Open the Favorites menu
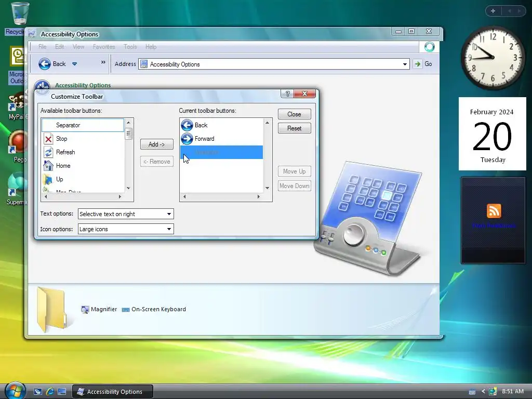 pyautogui.click(x=104, y=47)
